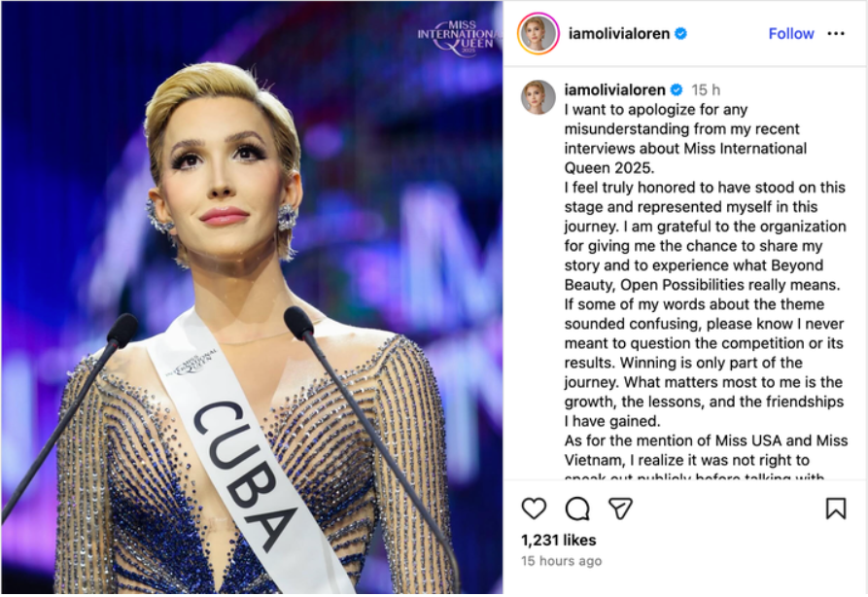Screen dimensions: 868x597
Task: Open the three-dot more options menu
Action: (x=836, y=34)
